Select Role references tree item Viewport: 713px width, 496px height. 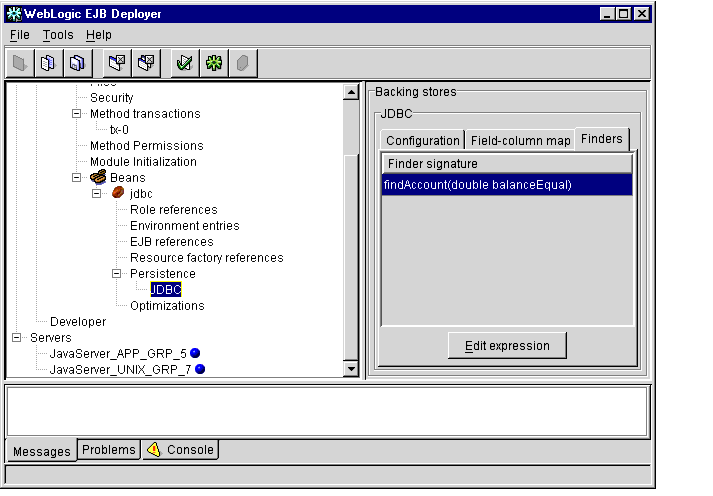pos(174,210)
